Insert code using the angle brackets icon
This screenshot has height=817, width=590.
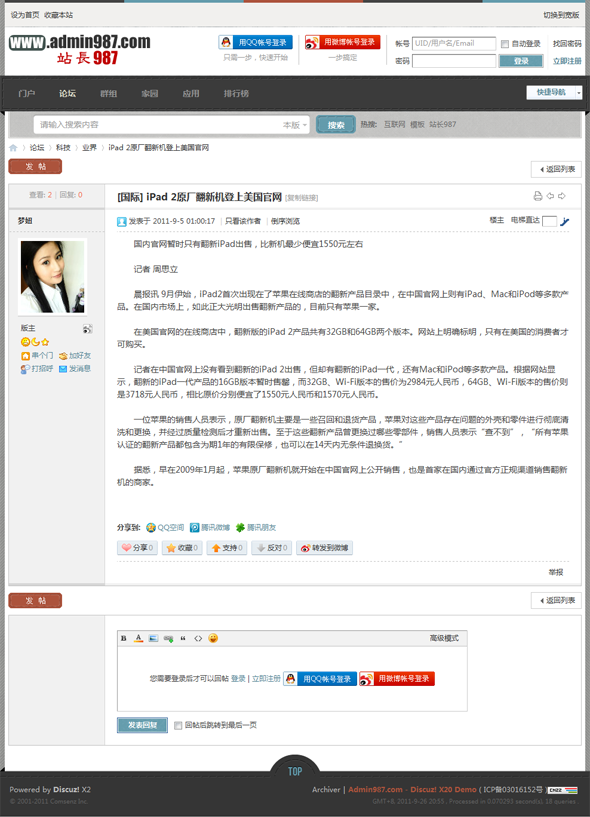pos(198,638)
